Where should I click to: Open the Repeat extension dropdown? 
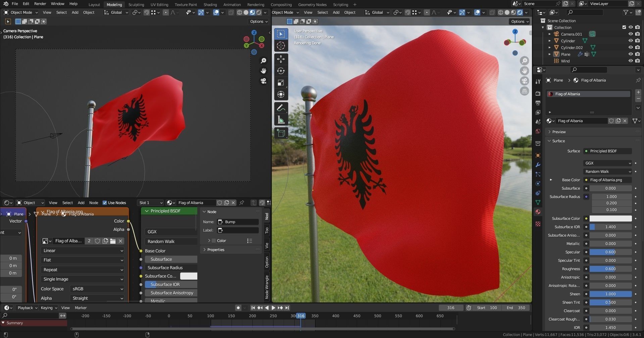pyautogui.click(x=83, y=270)
